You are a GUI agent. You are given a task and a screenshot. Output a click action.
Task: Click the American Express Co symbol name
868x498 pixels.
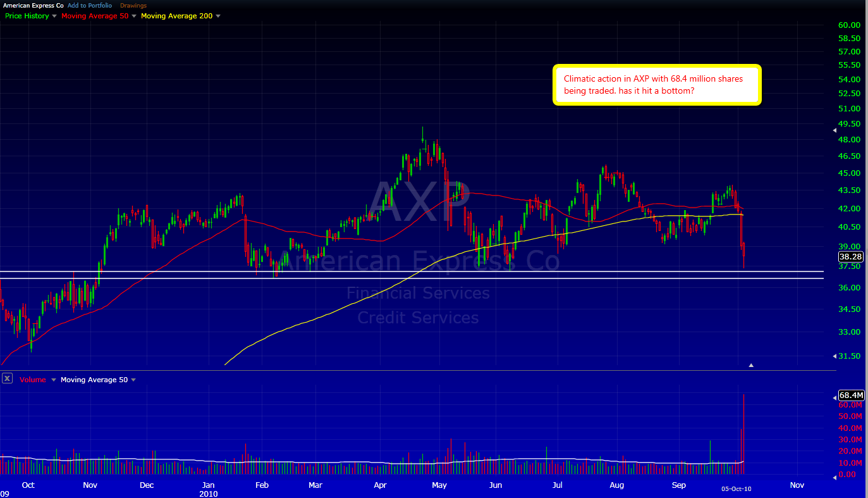[33, 6]
